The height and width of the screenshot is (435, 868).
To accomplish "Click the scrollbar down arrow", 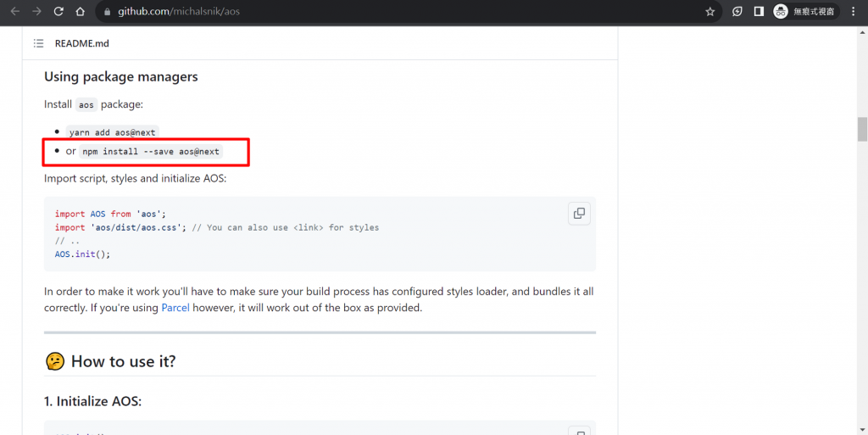I will [x=862, y=429].
